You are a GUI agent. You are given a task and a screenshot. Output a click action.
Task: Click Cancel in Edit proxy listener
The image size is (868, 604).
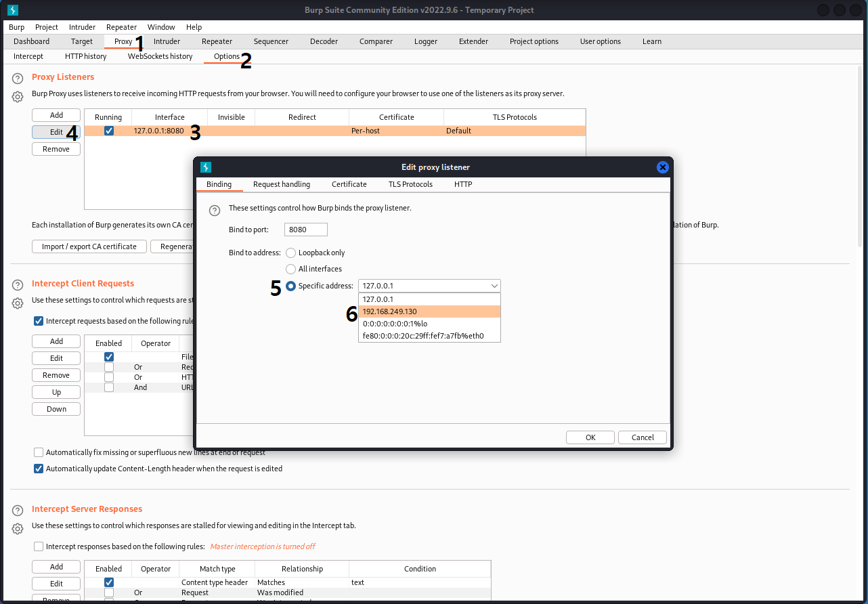pos(643,437)
